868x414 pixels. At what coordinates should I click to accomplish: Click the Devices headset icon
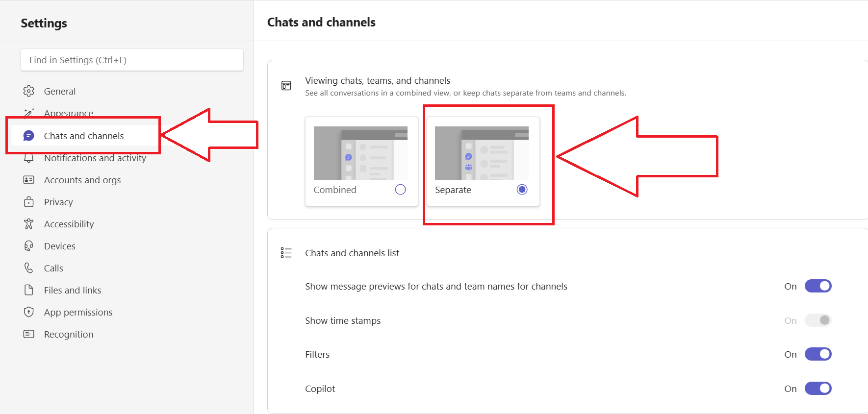click(x=29, y=246)
